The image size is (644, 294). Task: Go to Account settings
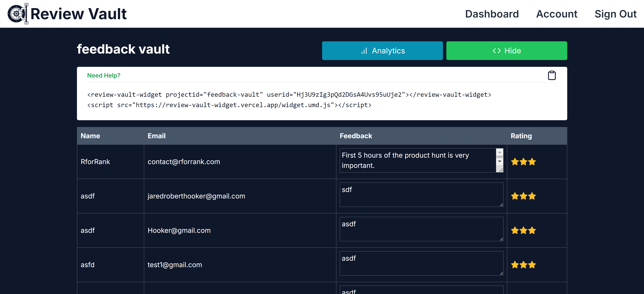click(x=556, y=14)
